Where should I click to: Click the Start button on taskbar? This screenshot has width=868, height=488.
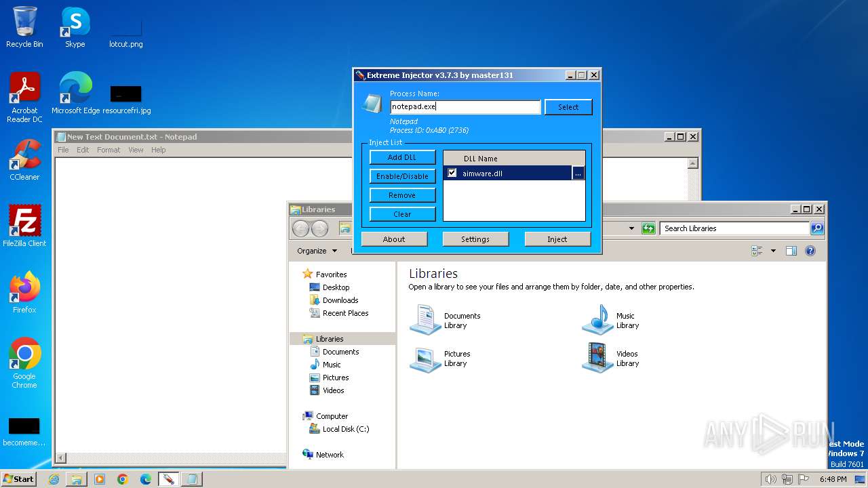tap(18, 479)
